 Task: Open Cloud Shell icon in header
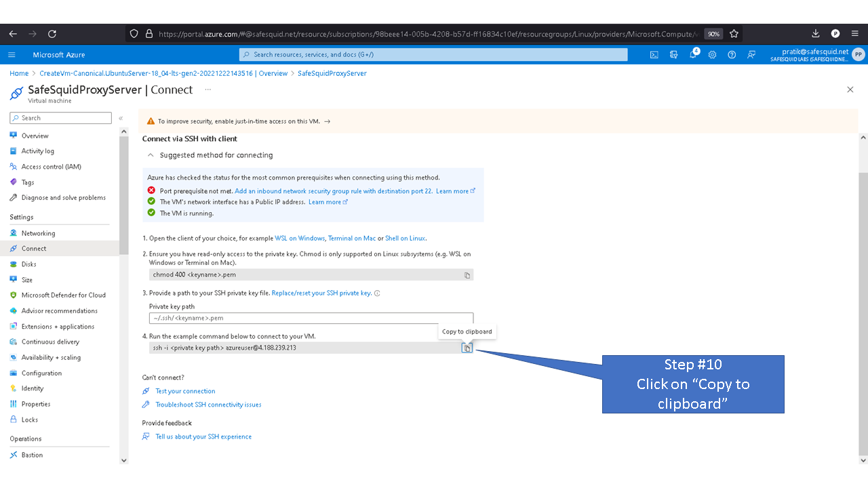(x=654, y=55)
